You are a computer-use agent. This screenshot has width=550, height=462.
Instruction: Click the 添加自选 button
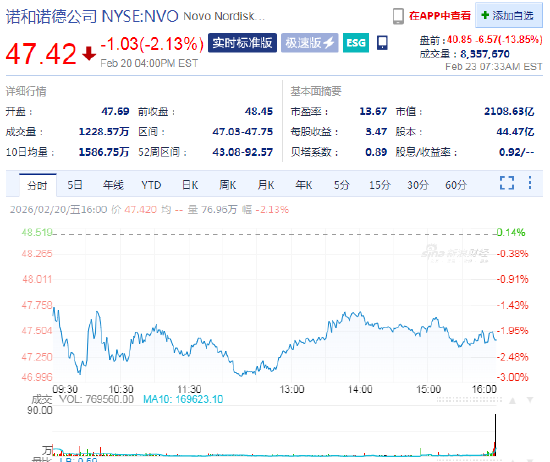click(509, 15)
